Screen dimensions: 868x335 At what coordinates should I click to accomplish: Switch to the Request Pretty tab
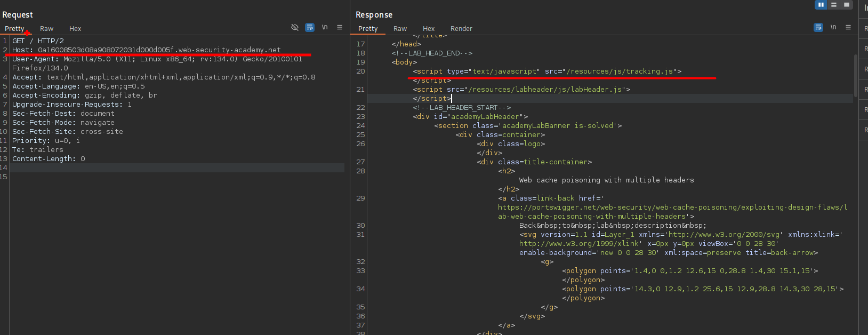(14, 29)
